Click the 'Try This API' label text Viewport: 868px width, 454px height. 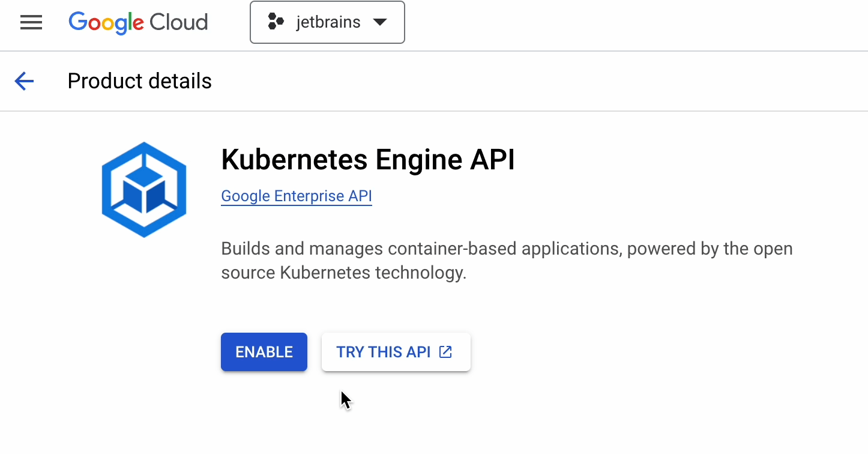(x=383, y=352)
